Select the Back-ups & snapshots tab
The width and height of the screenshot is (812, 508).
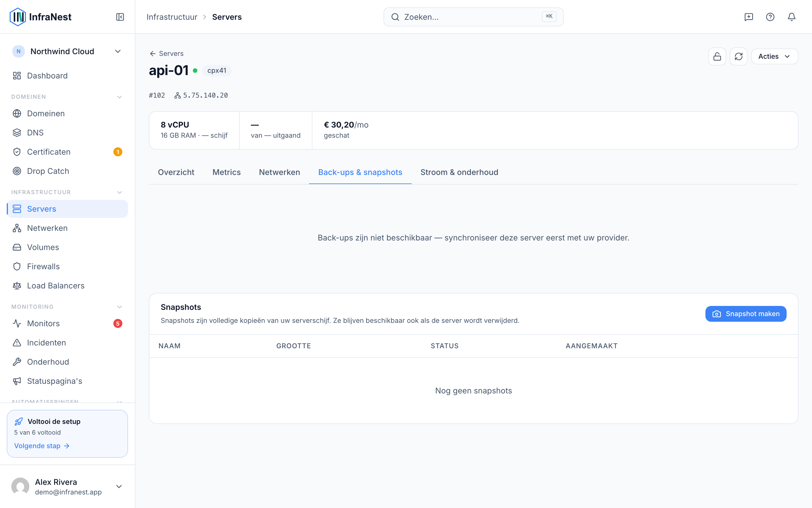(360, 172)
